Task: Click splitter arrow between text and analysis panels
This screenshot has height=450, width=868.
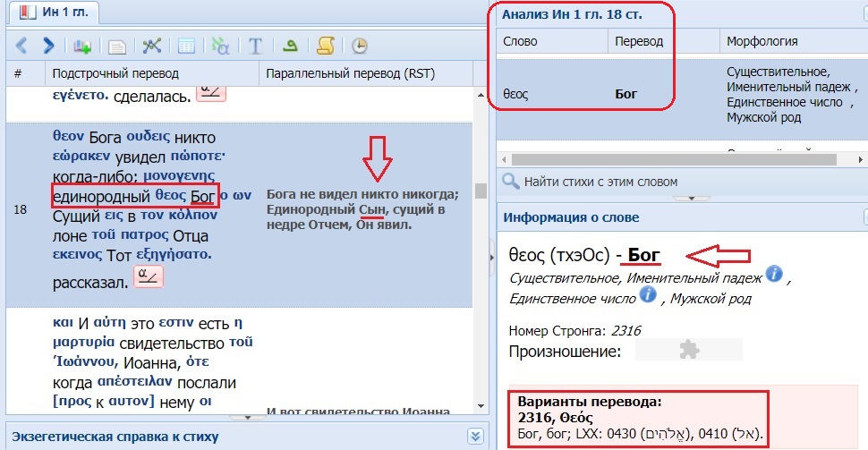Action: (490, 257)
